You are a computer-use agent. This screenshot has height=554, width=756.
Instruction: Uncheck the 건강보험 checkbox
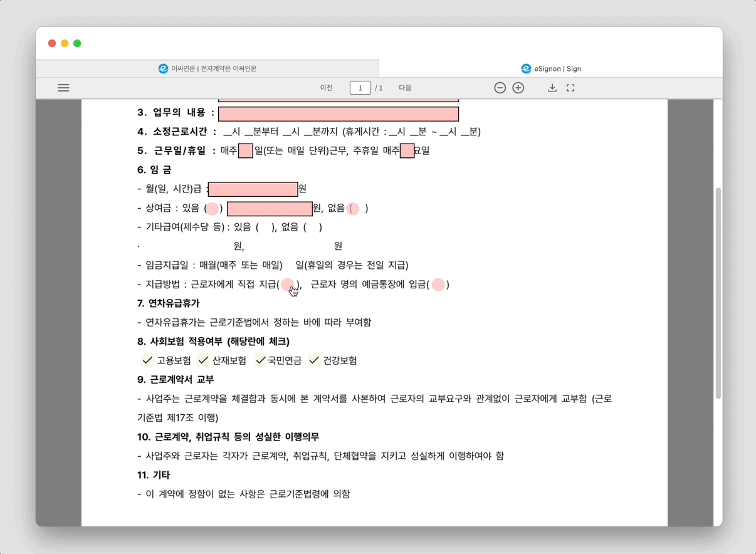point(313,360)
